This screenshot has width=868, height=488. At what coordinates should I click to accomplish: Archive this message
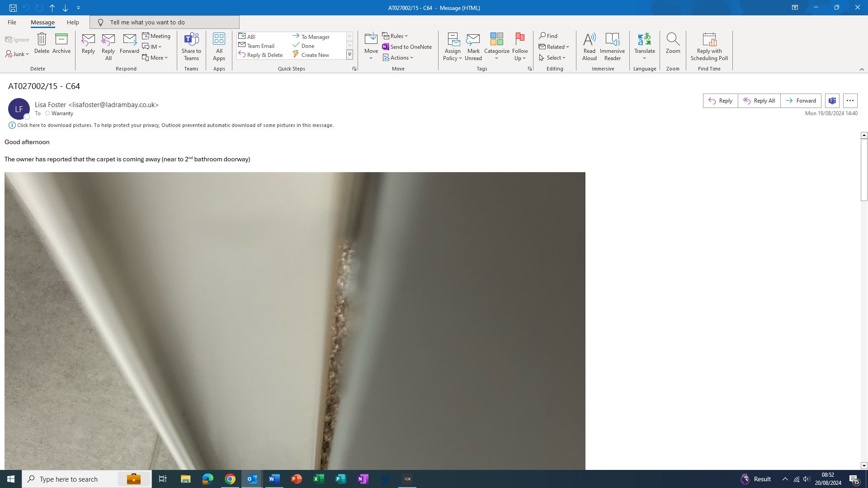click(x=61, y=43)
